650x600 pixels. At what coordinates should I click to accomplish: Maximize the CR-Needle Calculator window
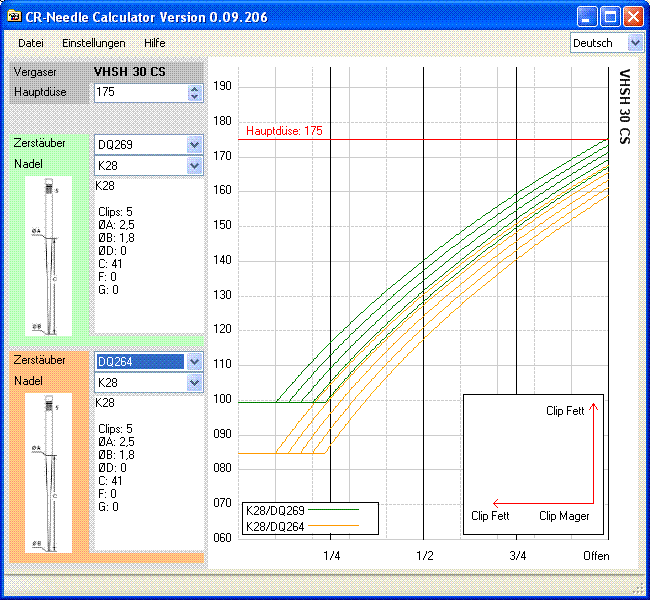pos(610,17)
